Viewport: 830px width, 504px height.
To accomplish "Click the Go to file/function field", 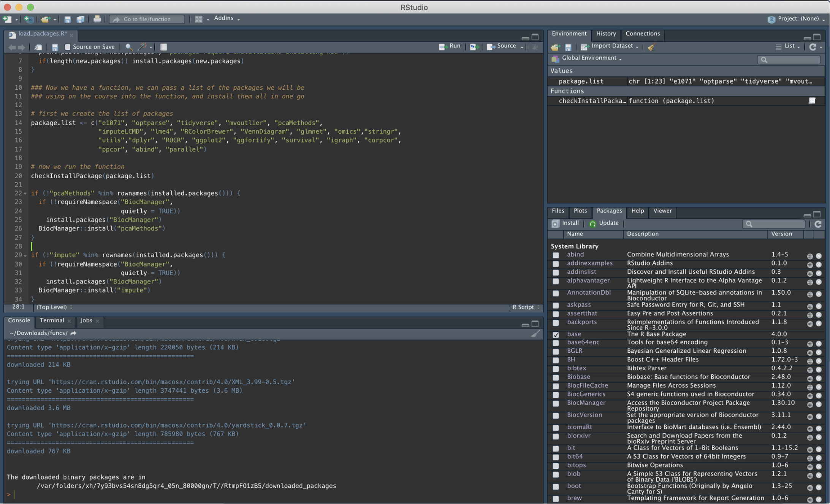I will coord(147,19).
